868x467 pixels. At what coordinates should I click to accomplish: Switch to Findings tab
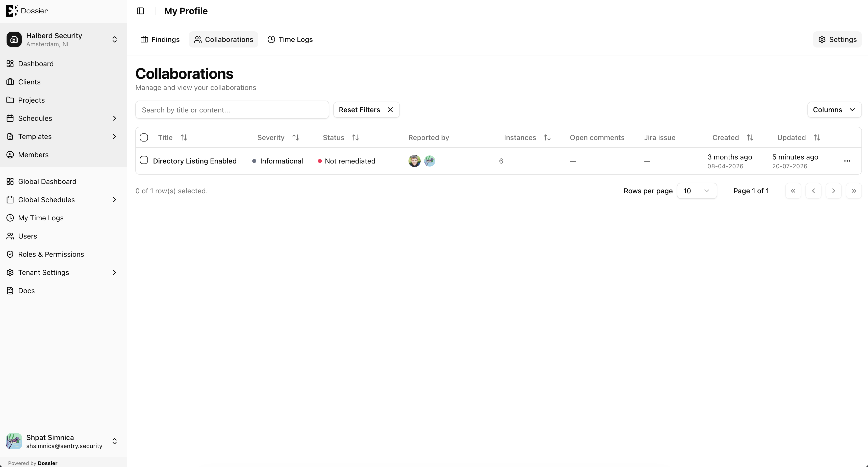(x=160, y=39)
